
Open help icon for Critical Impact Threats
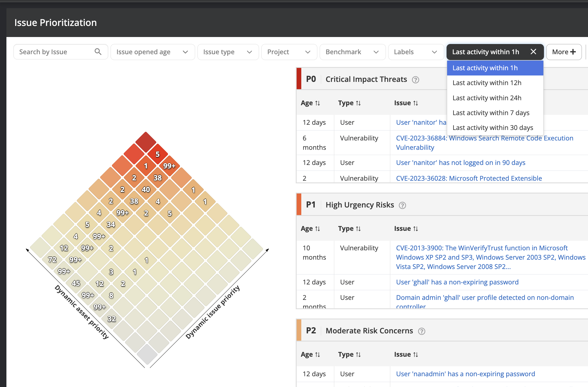coord(415,80)
